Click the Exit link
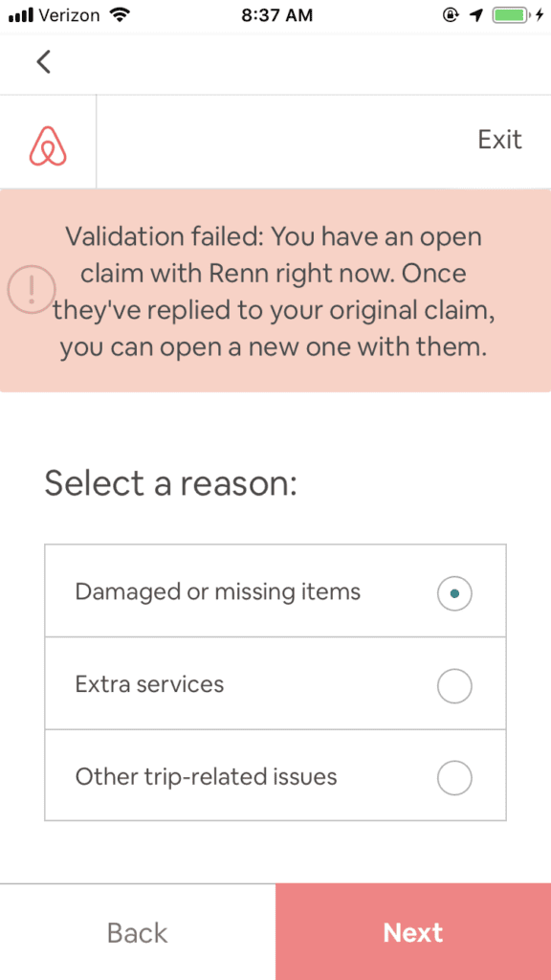The image size is (551, 980). point(499,140)
